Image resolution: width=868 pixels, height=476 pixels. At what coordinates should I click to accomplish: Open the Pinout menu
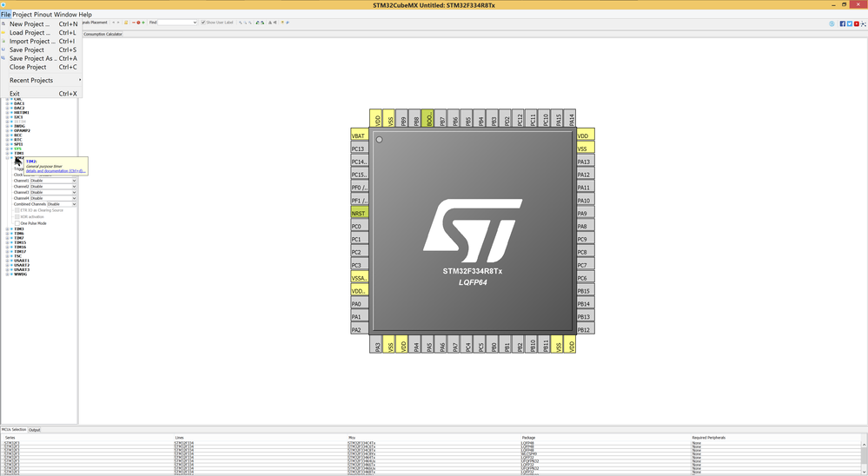(43, 15)
